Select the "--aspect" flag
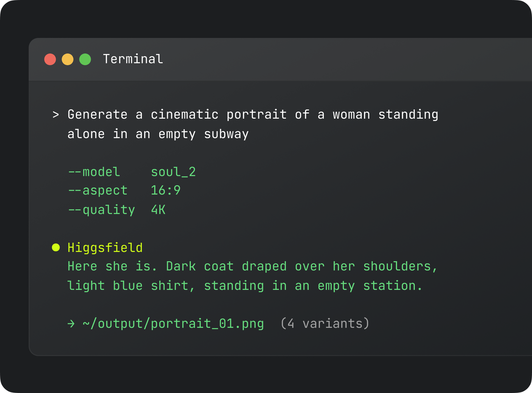The width and height of the screenshot is (532, 393). point(98,191)
